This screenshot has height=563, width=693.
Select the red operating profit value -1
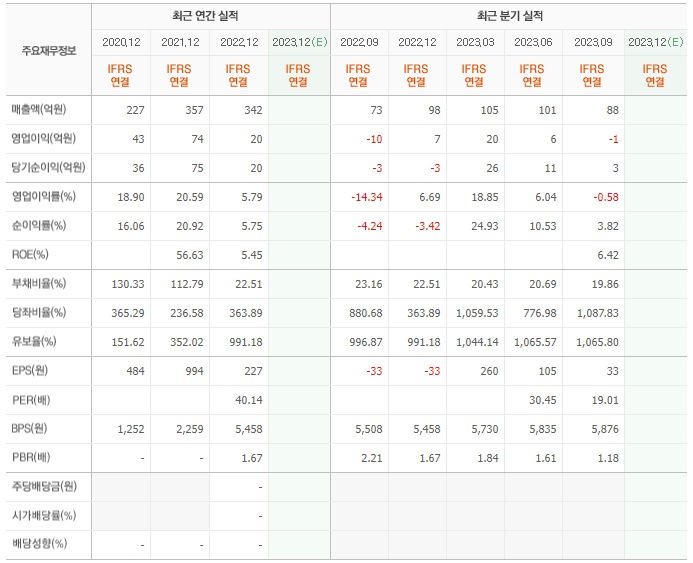point(613,139)
